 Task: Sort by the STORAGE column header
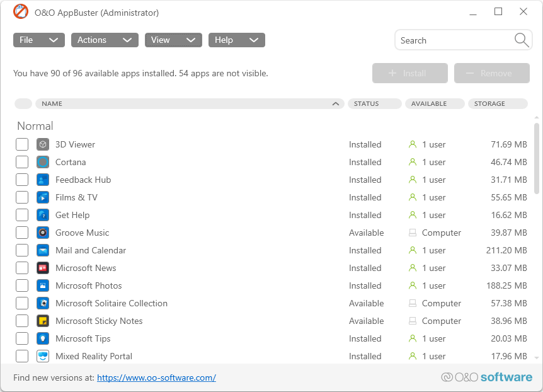point(498,103)
